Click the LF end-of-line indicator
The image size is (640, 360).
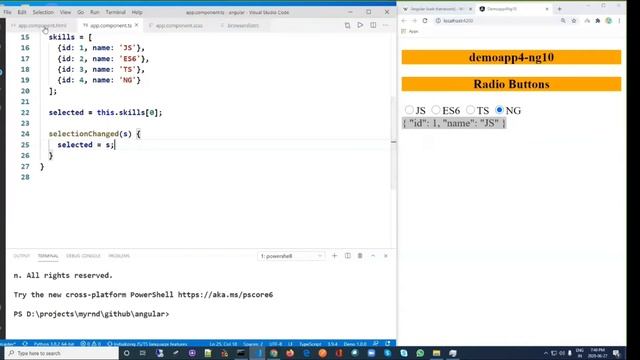290,344
